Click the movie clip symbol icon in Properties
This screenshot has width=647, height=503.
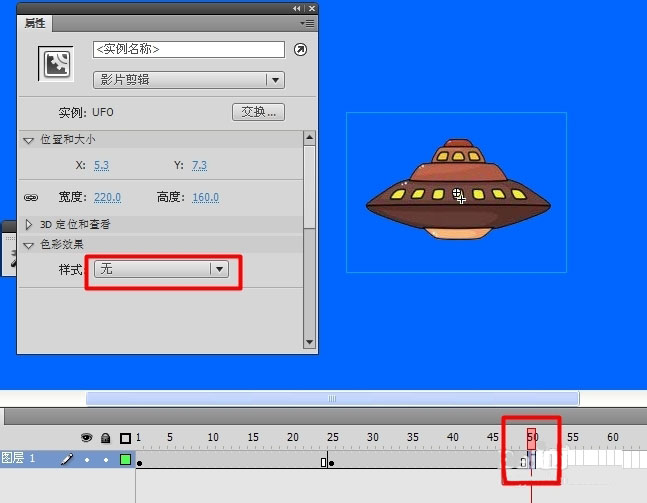click(x=56, y=64)
